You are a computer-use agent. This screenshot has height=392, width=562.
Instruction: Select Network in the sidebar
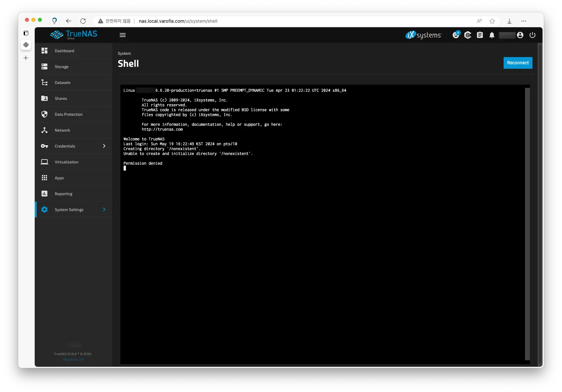click(74, 130)
